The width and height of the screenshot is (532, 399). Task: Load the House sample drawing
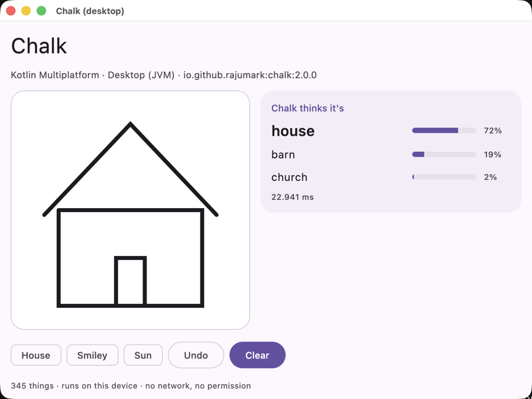36,355
